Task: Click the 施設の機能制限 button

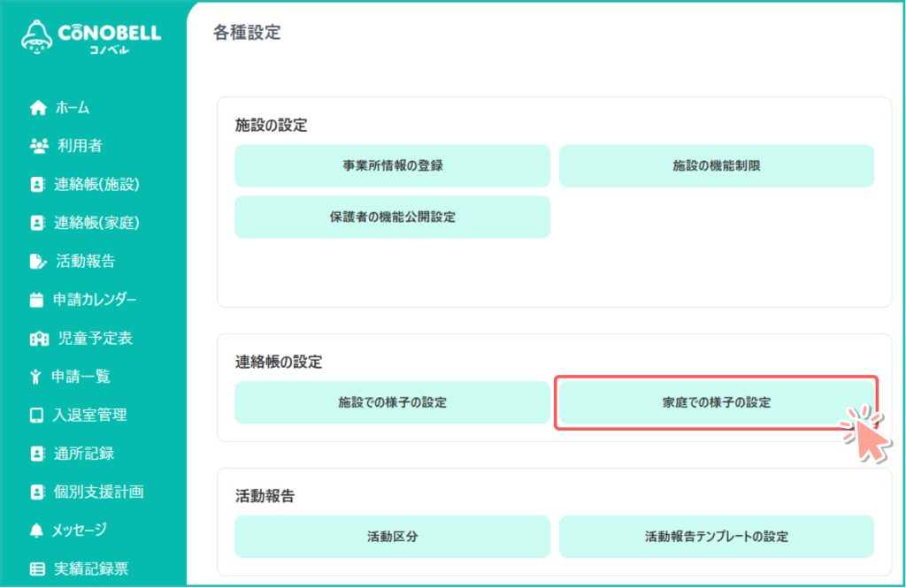Action: pyautogui.click(x=716, y=166)
